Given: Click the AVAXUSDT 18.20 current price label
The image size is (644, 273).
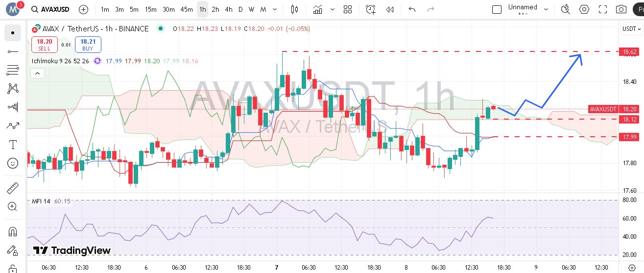Looking at the screenshot, I should tap(614, 109).
